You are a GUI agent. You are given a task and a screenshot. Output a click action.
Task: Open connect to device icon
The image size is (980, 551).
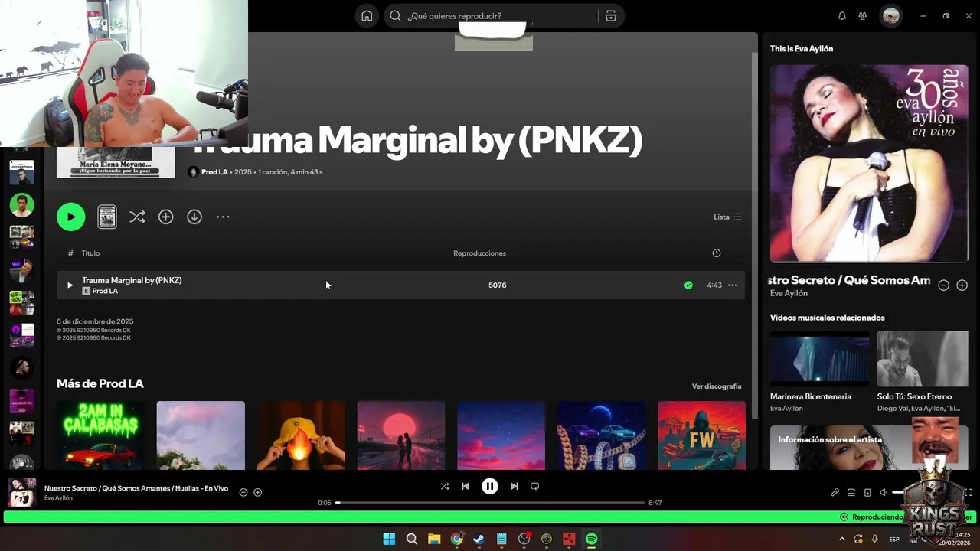[867, 493]
